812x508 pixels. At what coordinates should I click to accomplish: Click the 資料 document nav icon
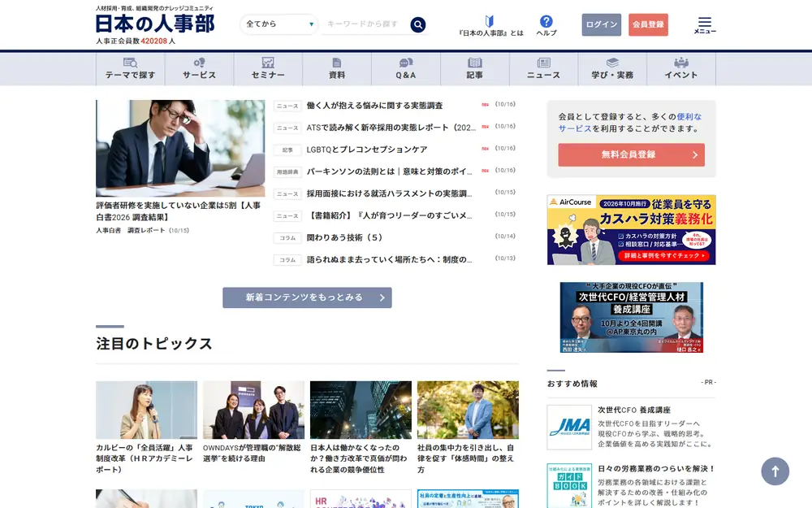337,63
